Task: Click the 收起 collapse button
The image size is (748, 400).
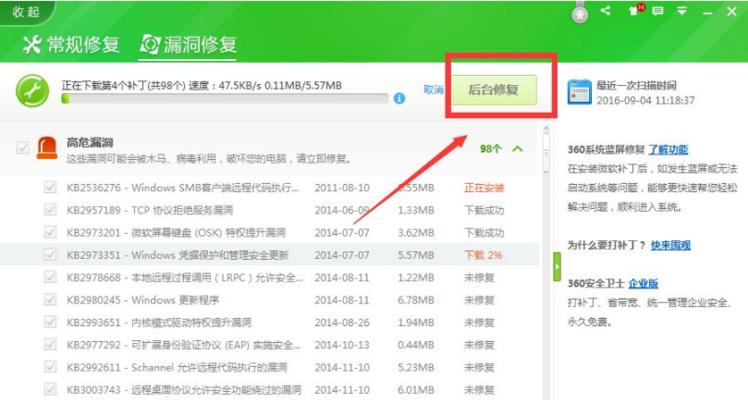Action: pyautogui.click(x=25, y=11)
